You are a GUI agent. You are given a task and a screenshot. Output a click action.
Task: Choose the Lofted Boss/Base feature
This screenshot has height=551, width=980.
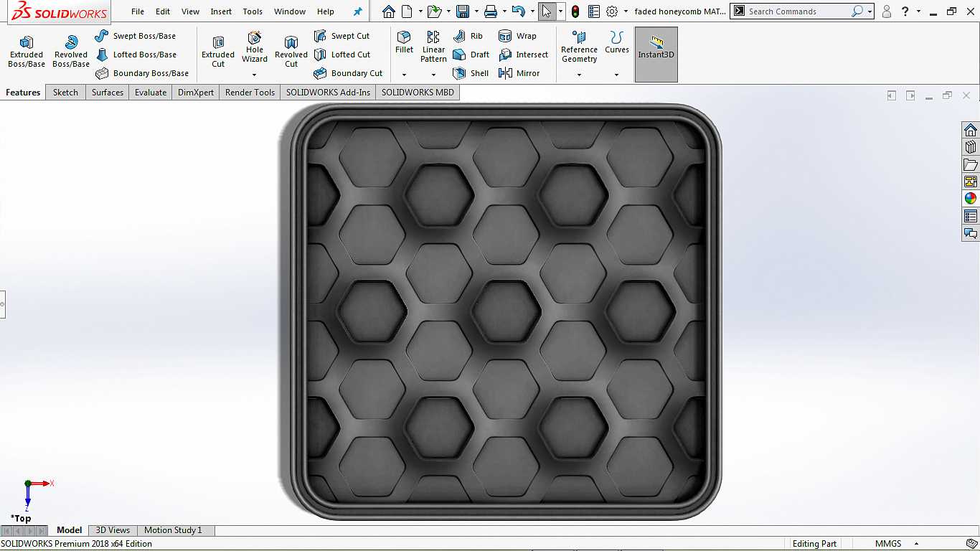coord(136,55)
